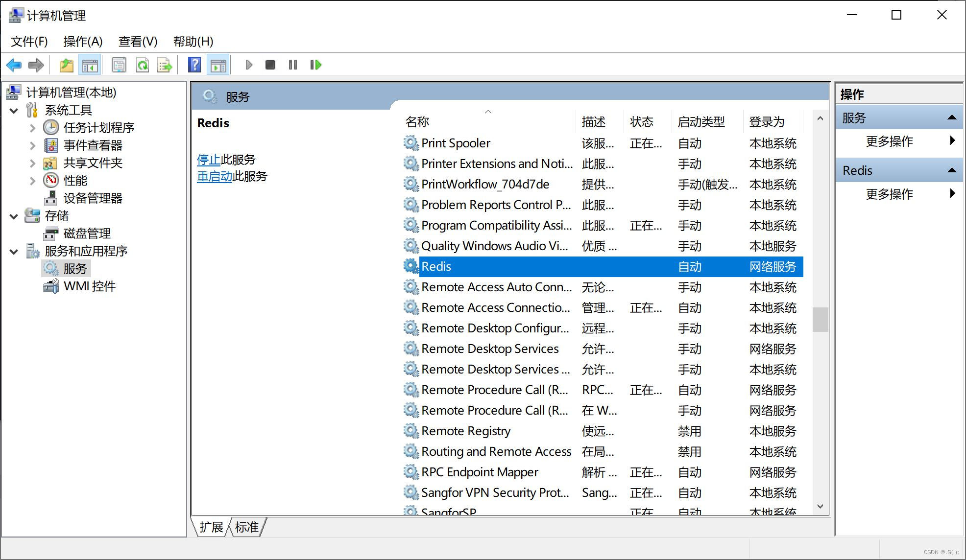Click the Restart Service toolbar icon
This screenshot has width=966, height=560.
click(316, 65)
